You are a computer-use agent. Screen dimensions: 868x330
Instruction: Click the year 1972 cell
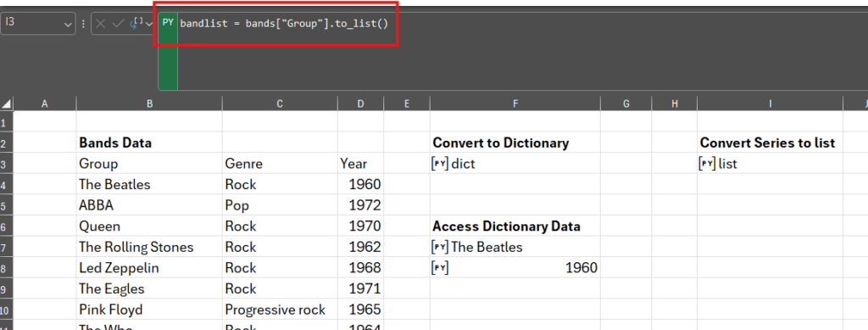(360, 205)
